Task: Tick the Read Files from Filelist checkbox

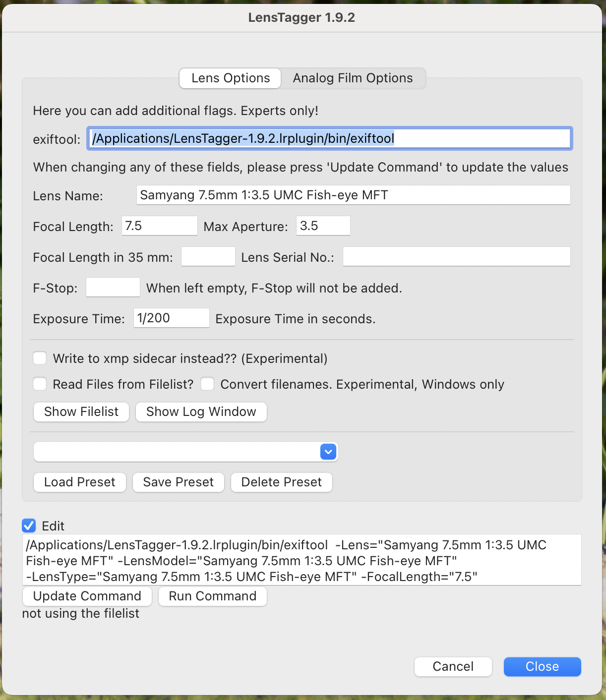Action: 40,384
